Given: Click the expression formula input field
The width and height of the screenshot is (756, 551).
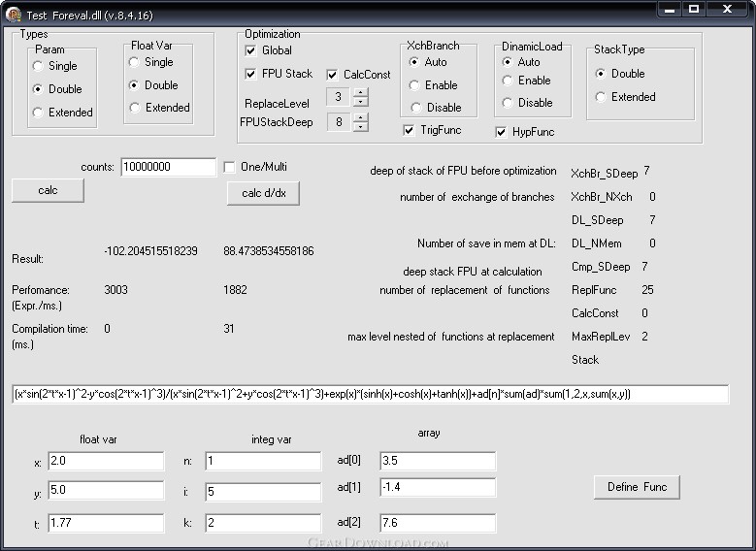Looking at the screenshot, I should click(x=371, y=394).
